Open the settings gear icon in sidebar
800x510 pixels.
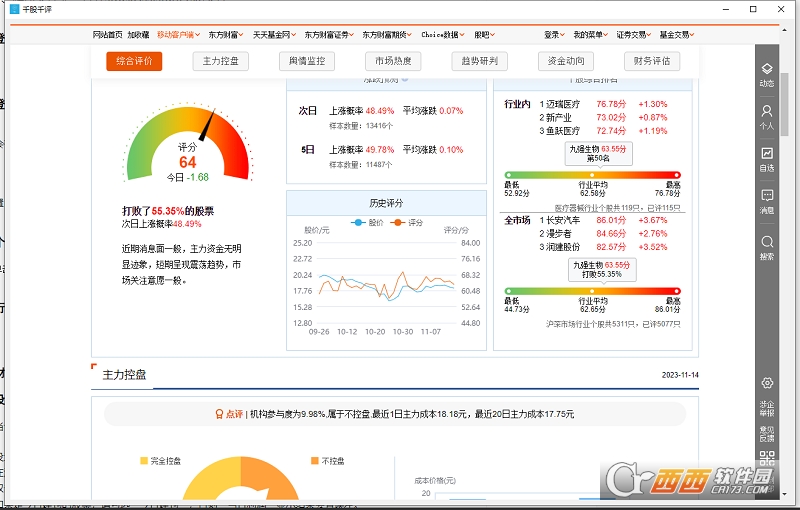(x=767, y=383)
